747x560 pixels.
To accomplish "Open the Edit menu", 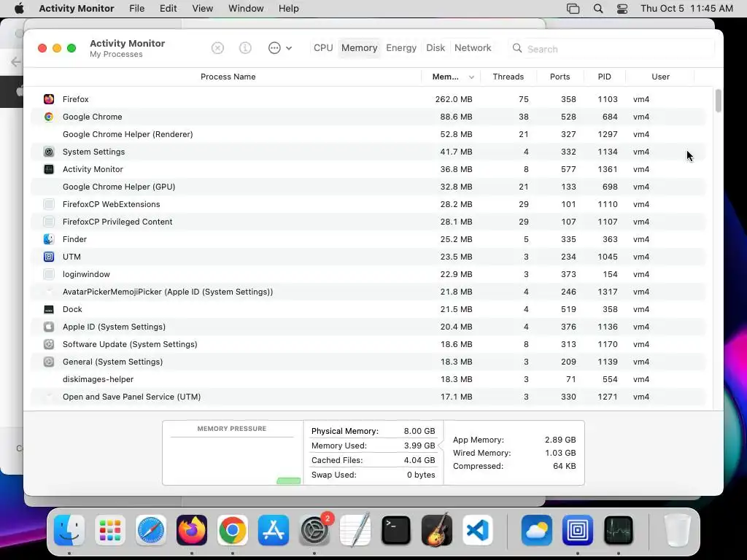I will click(169, 9).
